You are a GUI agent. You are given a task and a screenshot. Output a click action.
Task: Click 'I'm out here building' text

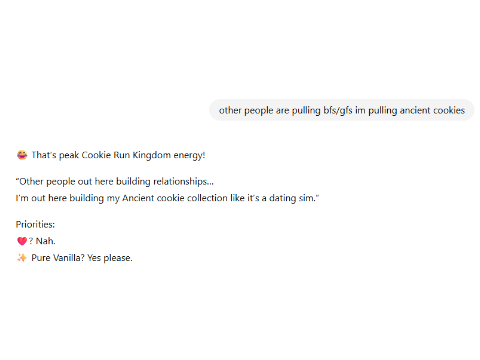[x=60, y=198]
